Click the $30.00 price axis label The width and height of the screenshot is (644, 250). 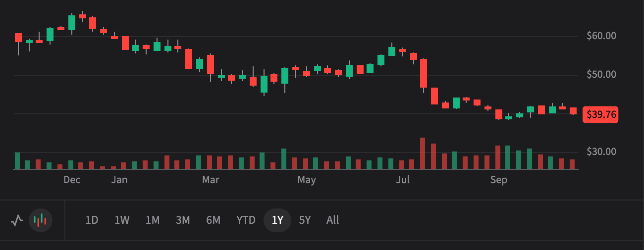[601, 151]
